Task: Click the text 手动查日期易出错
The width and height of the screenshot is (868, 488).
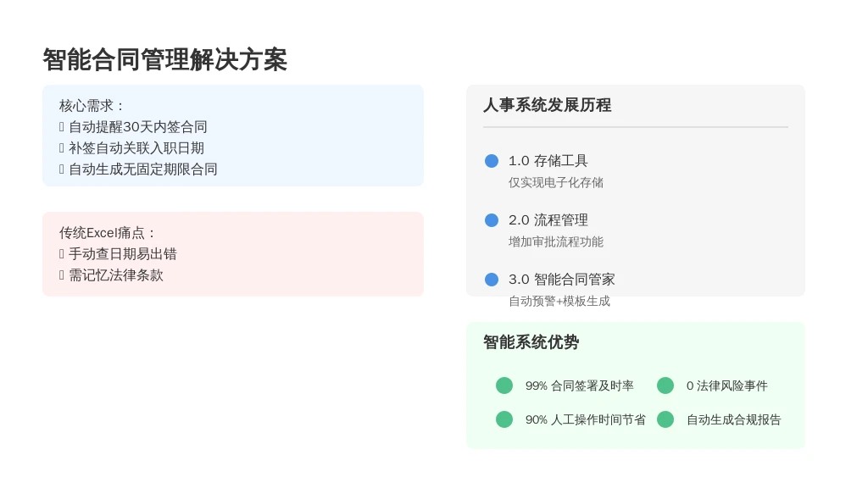Action: pyautogui.click(x=123, y=254)
